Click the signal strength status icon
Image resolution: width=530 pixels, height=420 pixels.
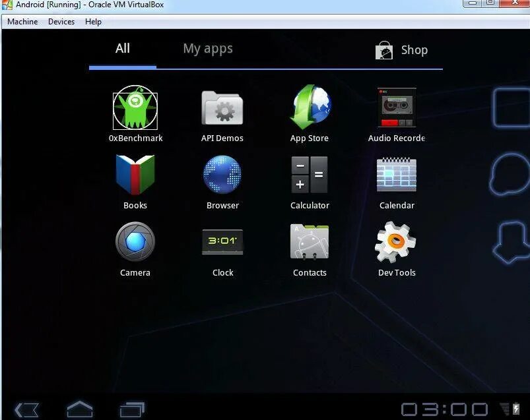(x=505, y=409)
